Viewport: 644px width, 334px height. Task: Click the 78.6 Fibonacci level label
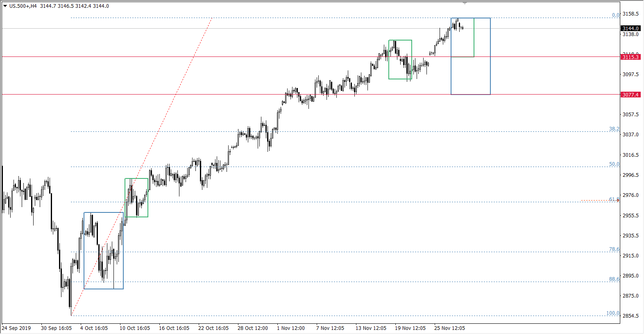click(x=614, y=249)
